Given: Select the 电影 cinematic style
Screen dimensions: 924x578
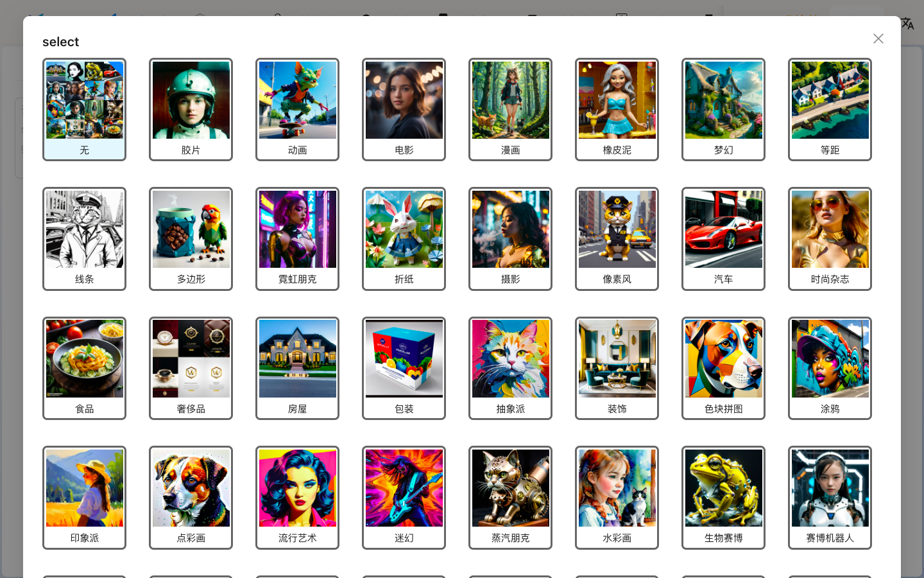Looking at the screenshot, I should click(404, 109).
